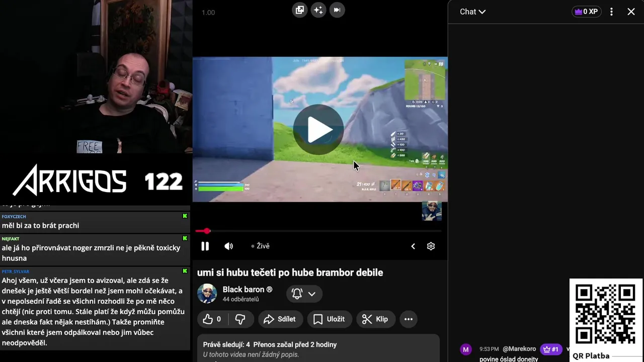Open Black baron channel avatar
The height and width of the screenshot is (362, 644).
(207, 294)
